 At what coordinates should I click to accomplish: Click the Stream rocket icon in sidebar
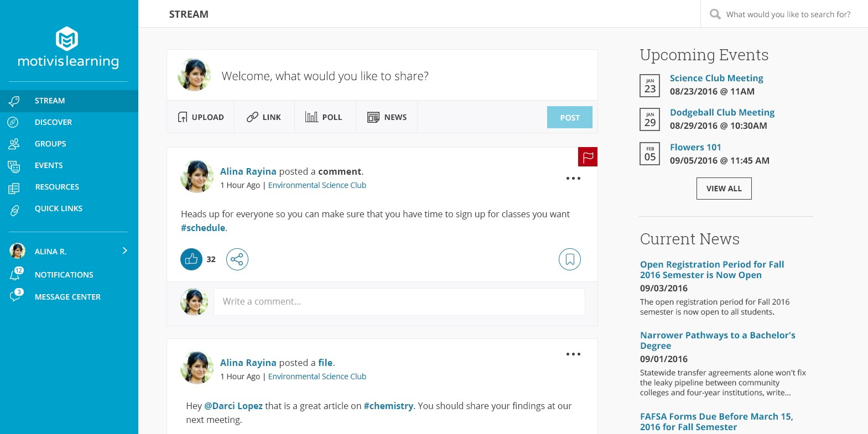tap(14, 101)
